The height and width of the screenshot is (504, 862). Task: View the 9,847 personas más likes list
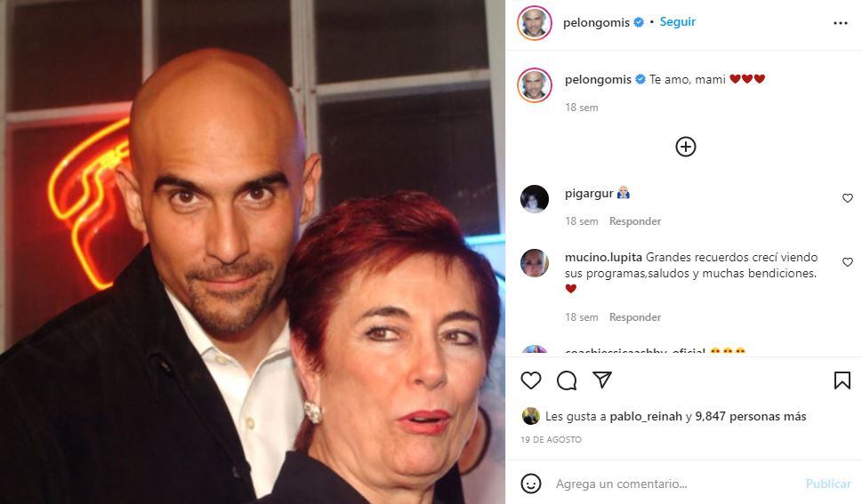coord(751,417)
